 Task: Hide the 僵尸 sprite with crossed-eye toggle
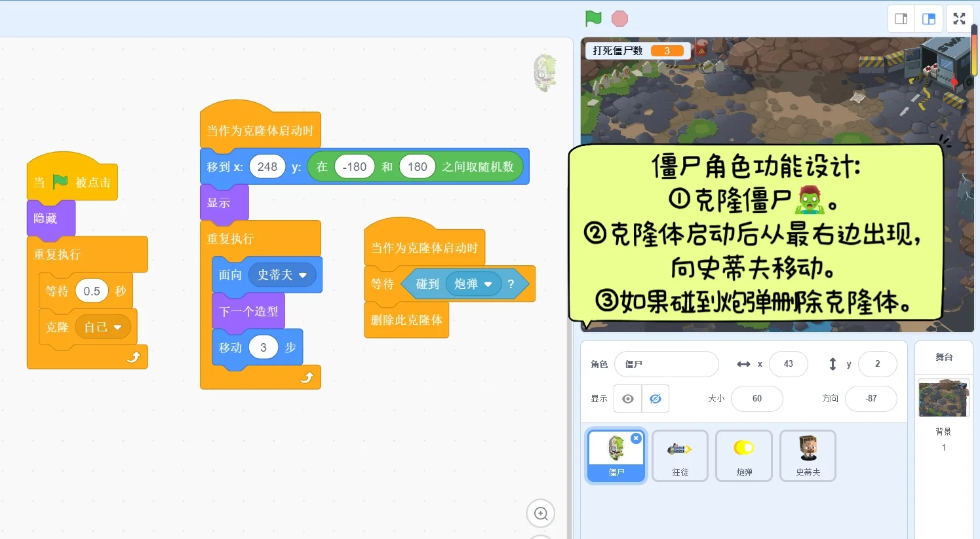[x=655, y=398]
